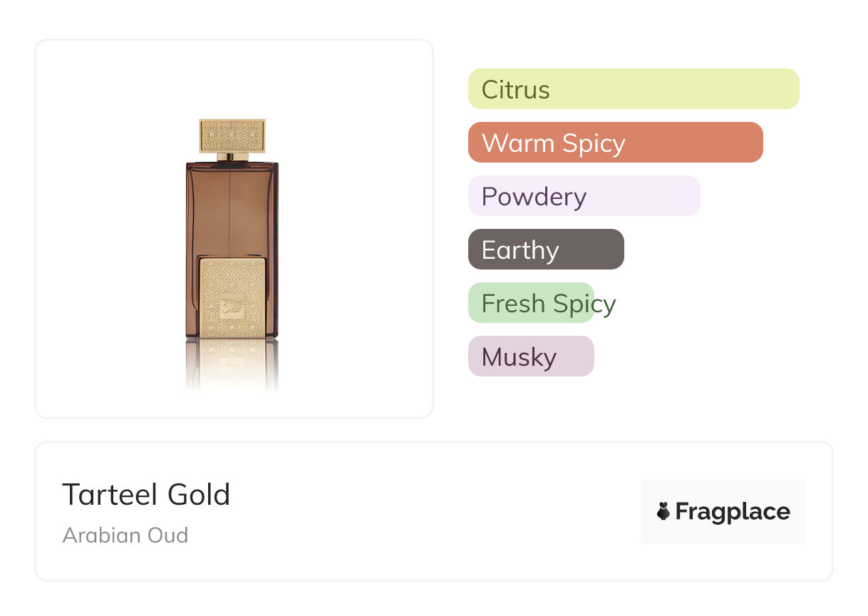The image size is (868, 616).
Task: Click the bottle's mirrored reflection
Action: coord(232,365)
